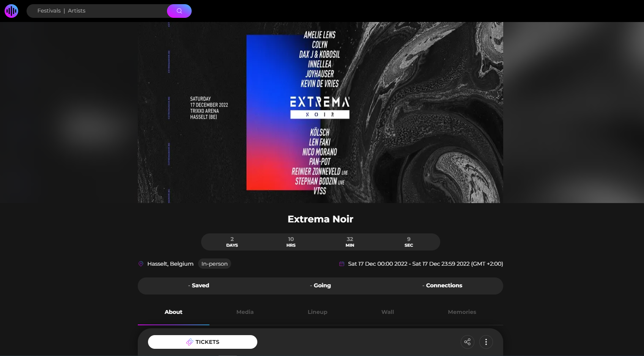Click the Hasselt, Belgium location text

(170, 264)
